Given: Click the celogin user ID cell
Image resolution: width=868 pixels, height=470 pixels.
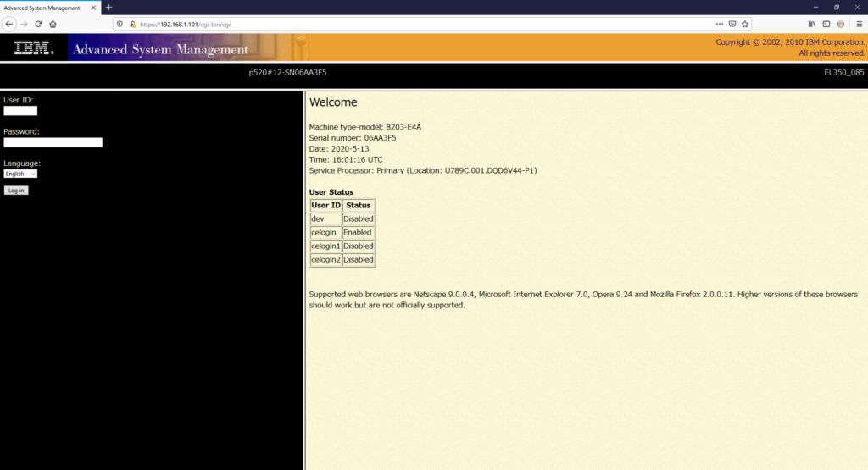Looking at the screenshot, I should click(x=325, y=232).
